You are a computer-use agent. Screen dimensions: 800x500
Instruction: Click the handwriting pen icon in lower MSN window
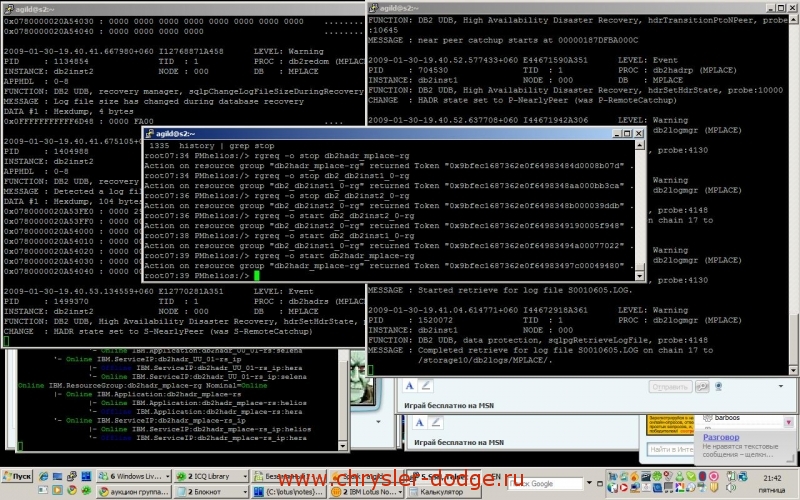pos(436,422)
